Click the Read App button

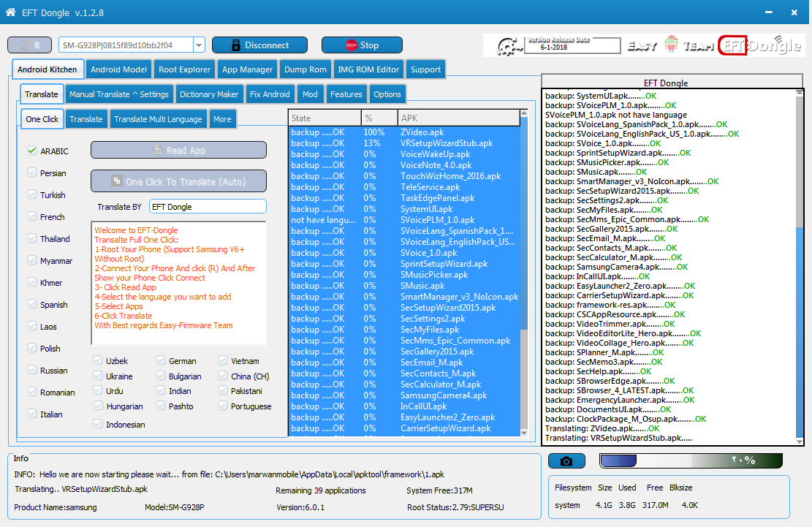(178, 150)
